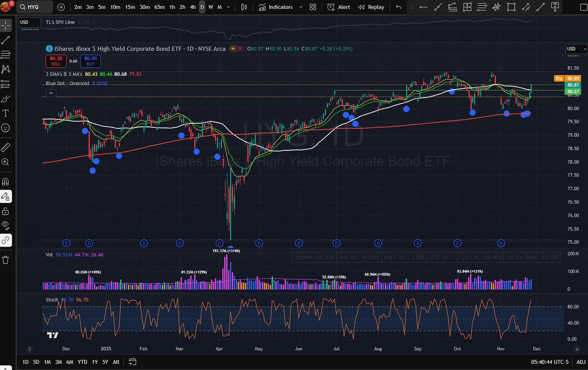Image resolution: width=588 pixels, height=370 pixels.
Task: Set range to All
Action: (116, 362)
